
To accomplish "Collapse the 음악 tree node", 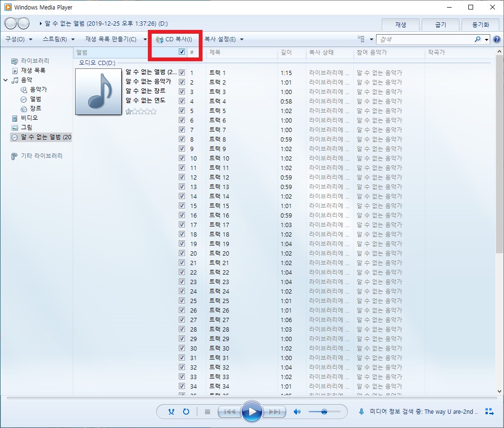I will (x=5, y=80).
